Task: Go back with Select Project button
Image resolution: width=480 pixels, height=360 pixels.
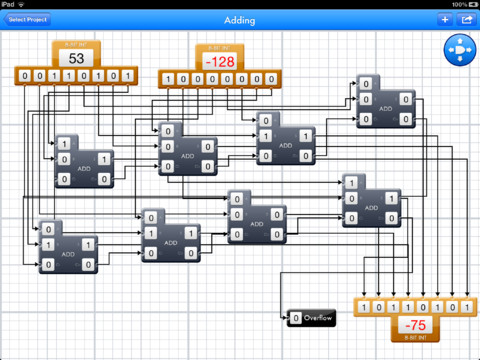Action: [27, 20]
